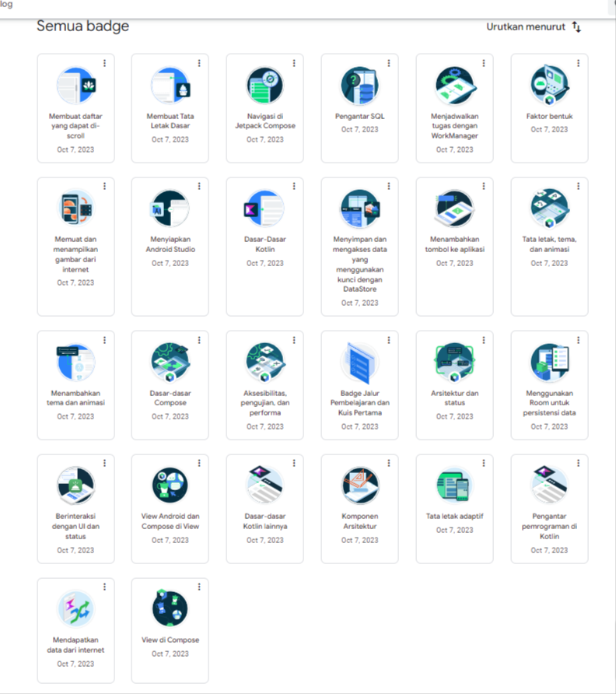The image size is (616, 694).
Task: Open three-dot menu on Membuat daftar yang dapat di-scroll card
Action: click(104, 63)
